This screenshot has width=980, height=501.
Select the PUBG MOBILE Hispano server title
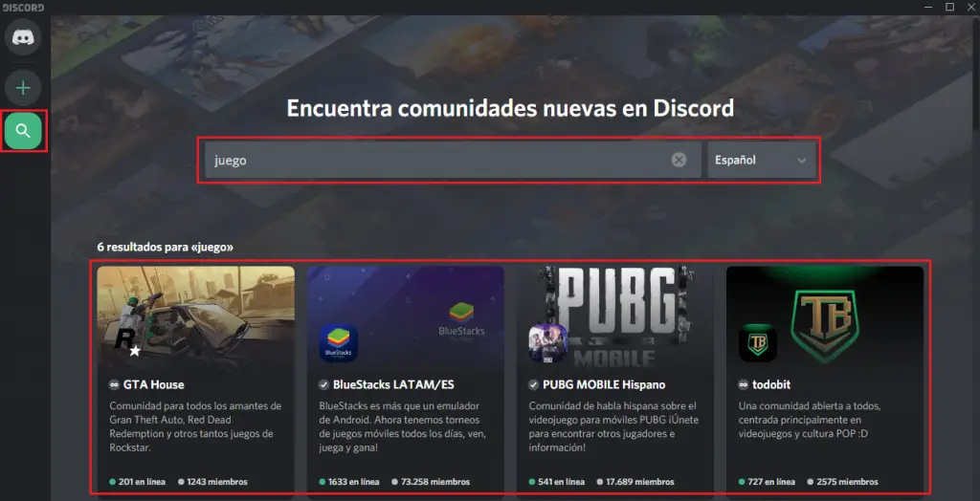pos(605,384)
